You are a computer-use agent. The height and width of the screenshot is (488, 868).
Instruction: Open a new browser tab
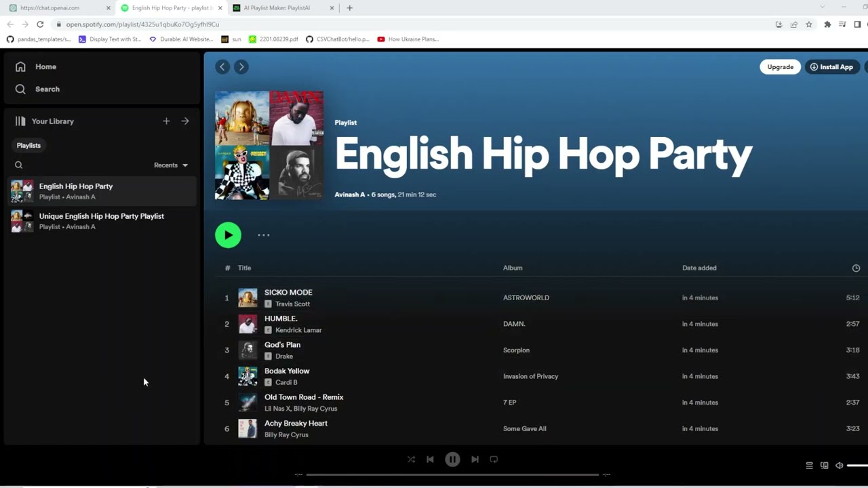click(x=350, y=8)
